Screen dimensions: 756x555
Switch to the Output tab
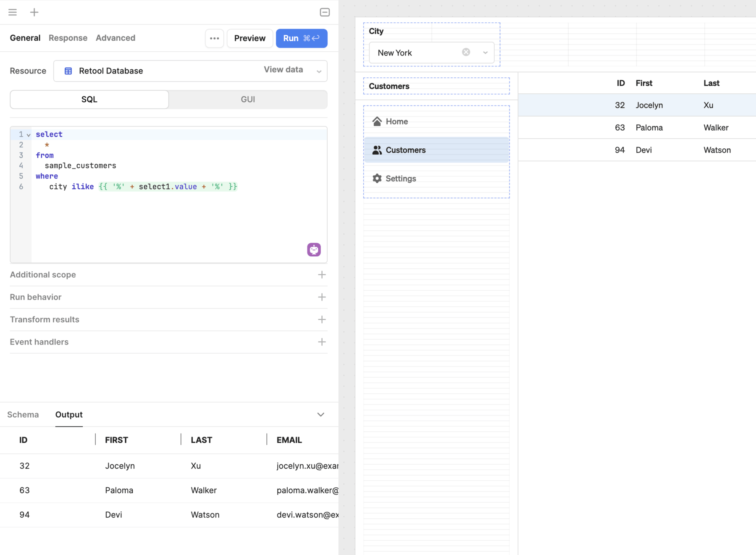[x=69, y=415]
